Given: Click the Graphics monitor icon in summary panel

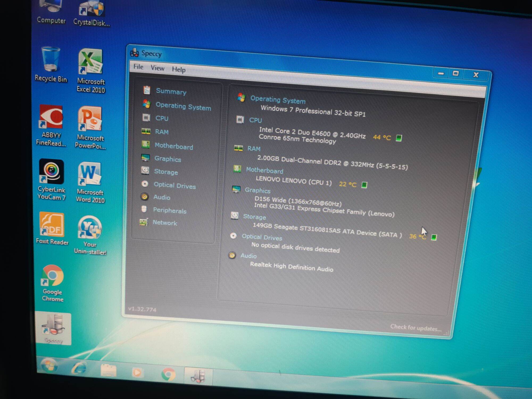Looking at the screenshot, I should coord(236,189).
